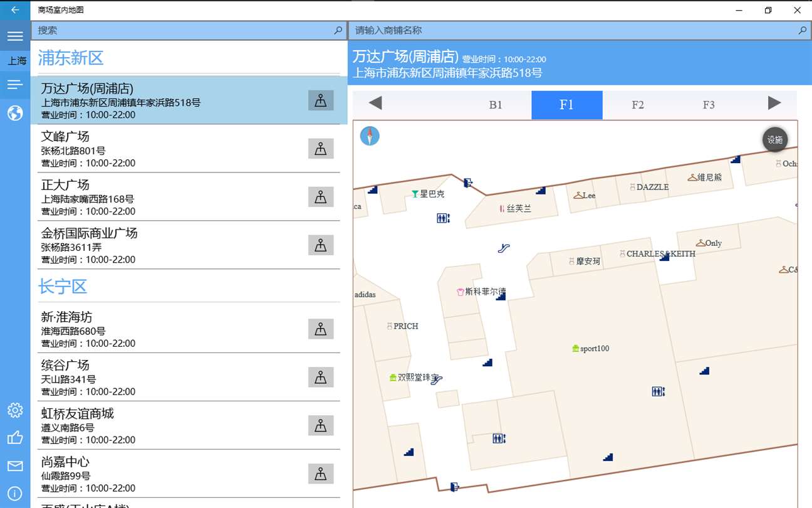This screenshot has height=508, width=812.
Task: Select 缤谷广场 in mall list
Action: click(x=189, y=378)
